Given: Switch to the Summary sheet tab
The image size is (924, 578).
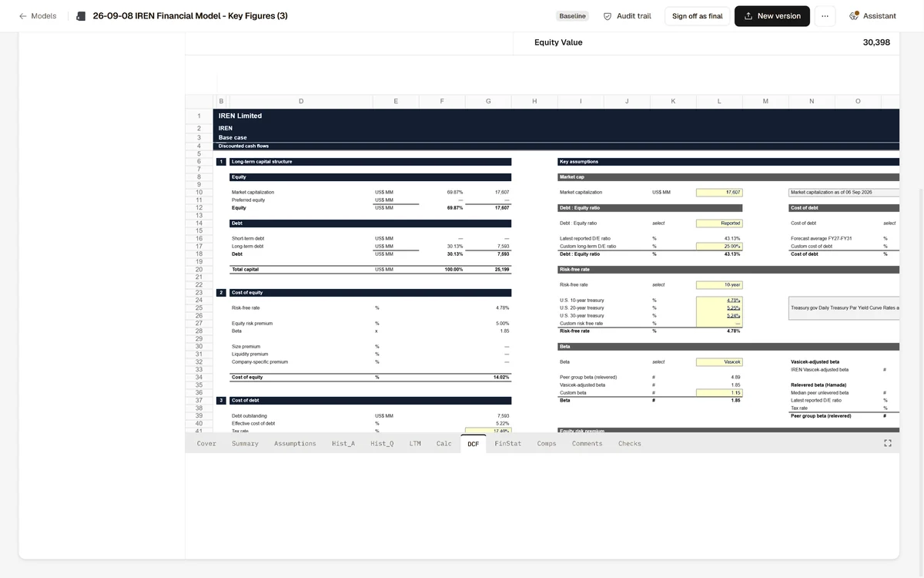Looking at the screenshot, I should (245, 444).
